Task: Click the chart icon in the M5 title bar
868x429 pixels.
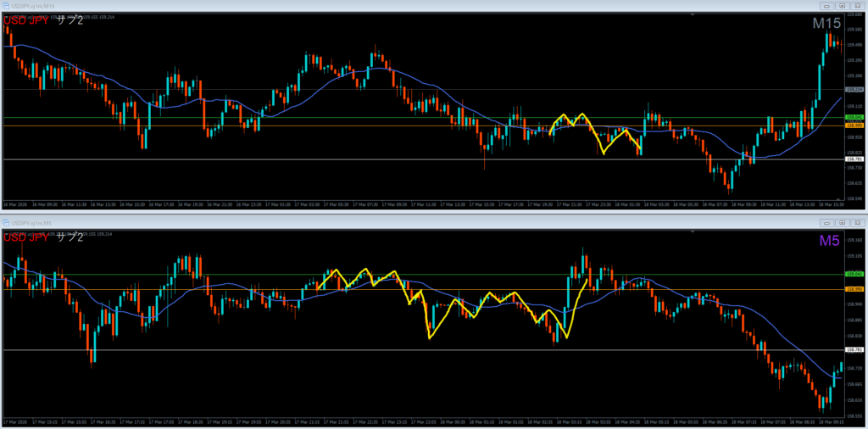Action: coord(6,222)
